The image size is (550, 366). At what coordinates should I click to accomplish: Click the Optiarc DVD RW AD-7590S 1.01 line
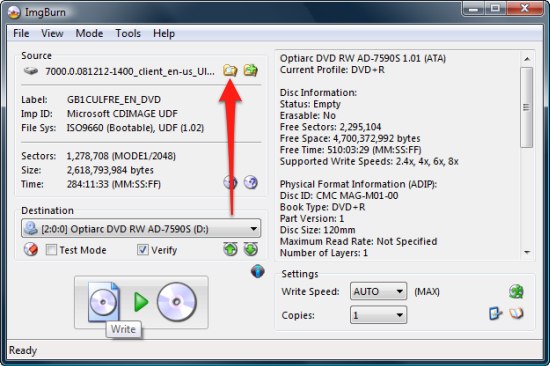pos(363,58)
